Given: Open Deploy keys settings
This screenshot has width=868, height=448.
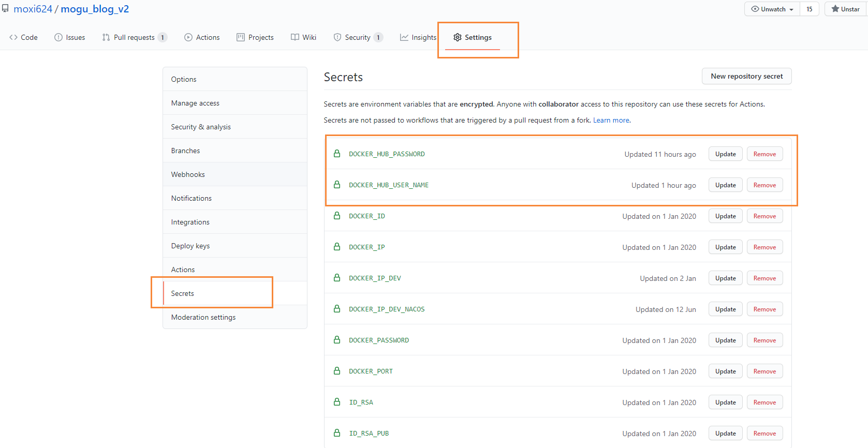Looking at the screenshot, I should click(235, 246).
